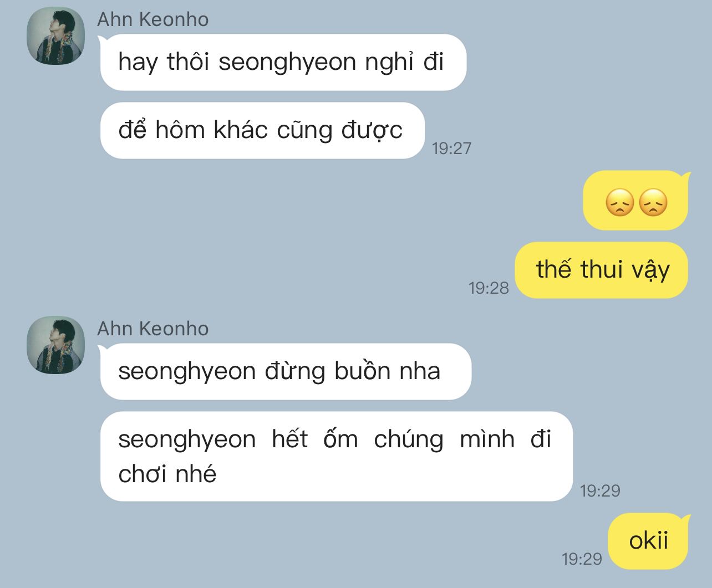Tap the first sad face emoji
This screenshot has width=712, height=588.
619,202
